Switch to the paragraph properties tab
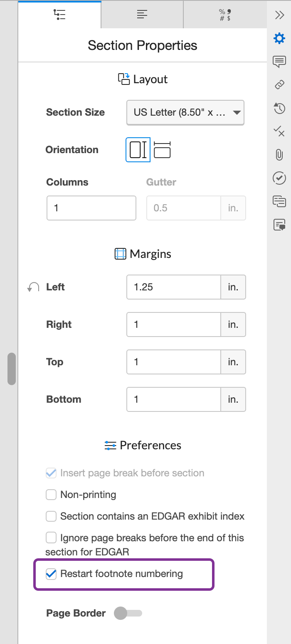The width and height of the screenshot is (291, 644). pyautogui.click(x=142, y=15)
